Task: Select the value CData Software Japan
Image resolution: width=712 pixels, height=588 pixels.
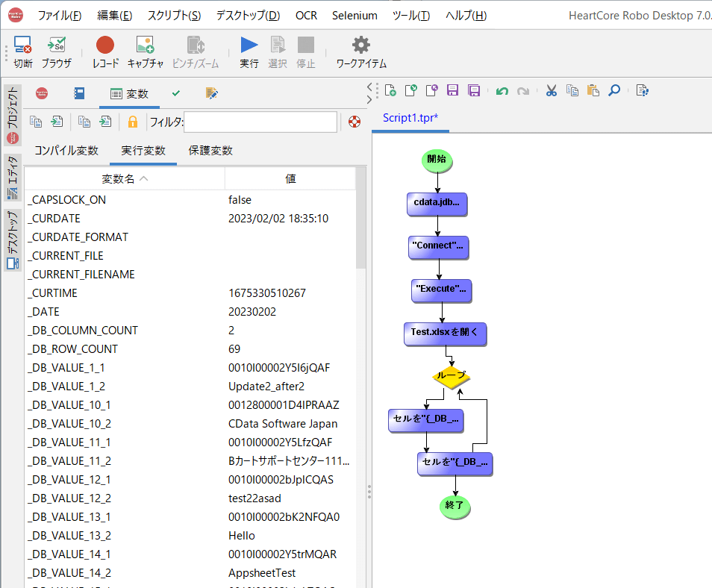Action: [283, 424]
